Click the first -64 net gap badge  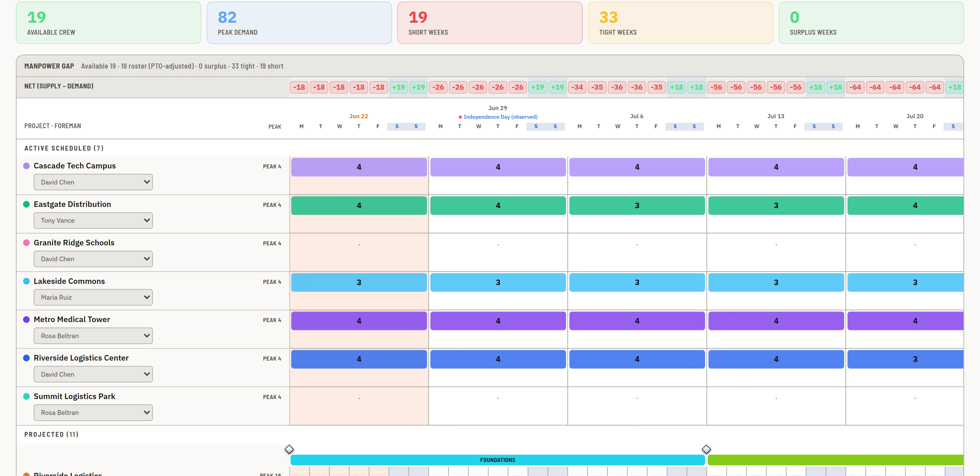click(x=855, y=87)
